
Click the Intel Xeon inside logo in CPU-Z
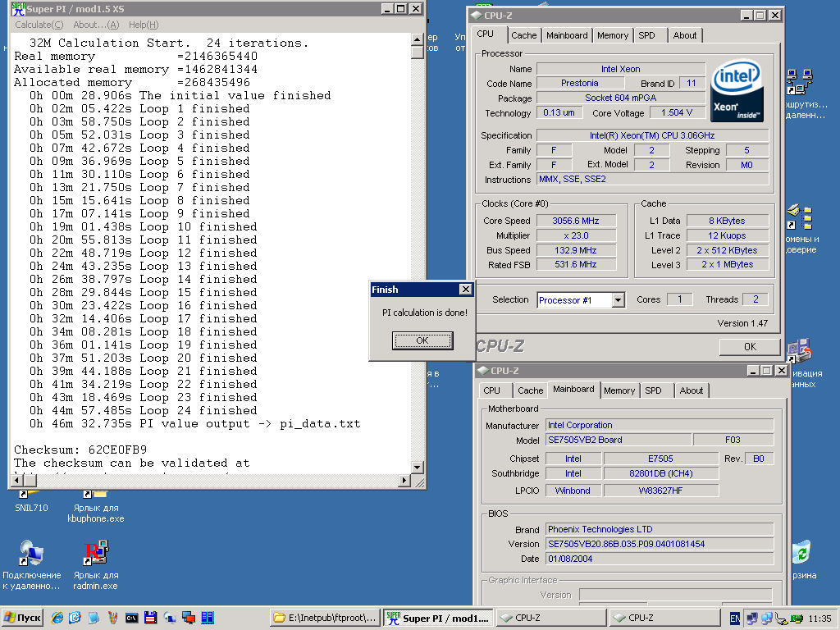point(737,90)
